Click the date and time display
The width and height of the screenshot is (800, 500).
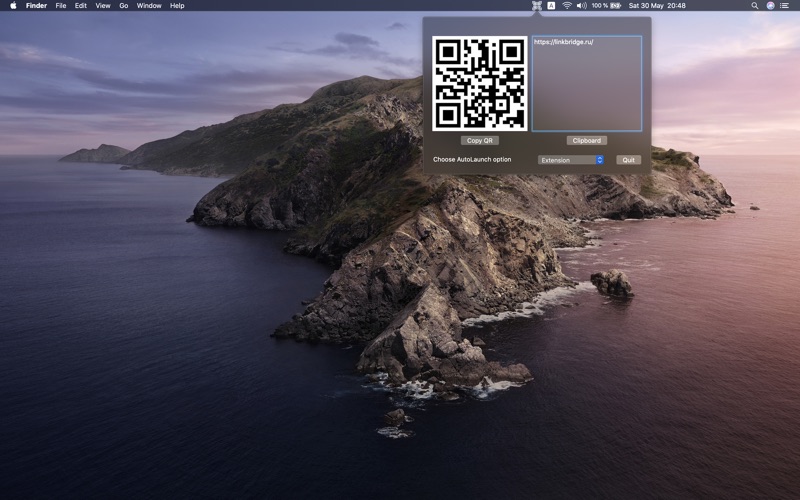click(657, 6)
